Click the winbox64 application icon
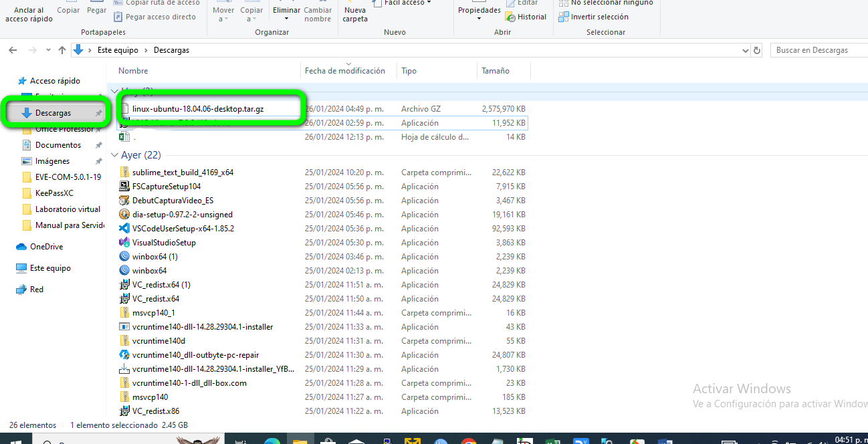Image resolution: width=868 pixels, height=444 pixels. click(x=124, y=271)
